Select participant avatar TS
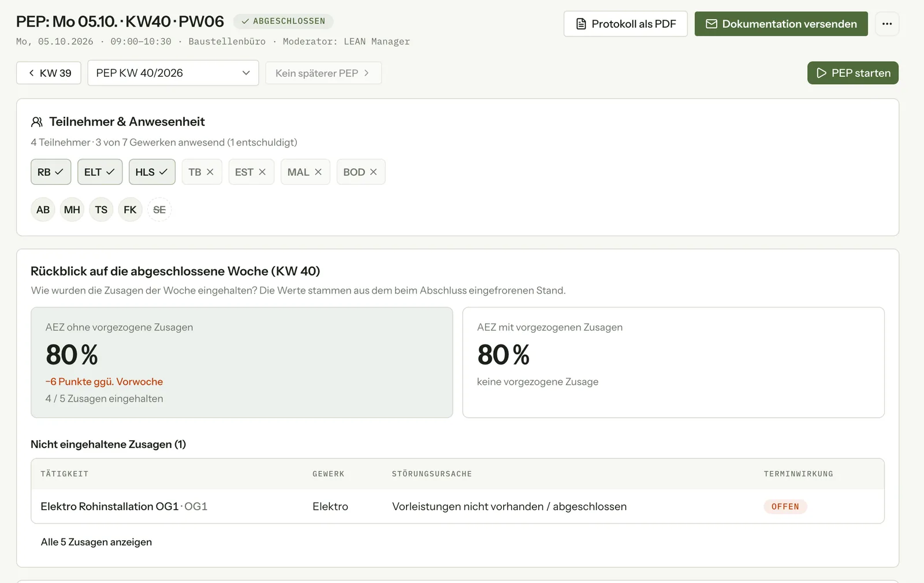The height and width of the screenshot is (583, 924). coord(101,210)
